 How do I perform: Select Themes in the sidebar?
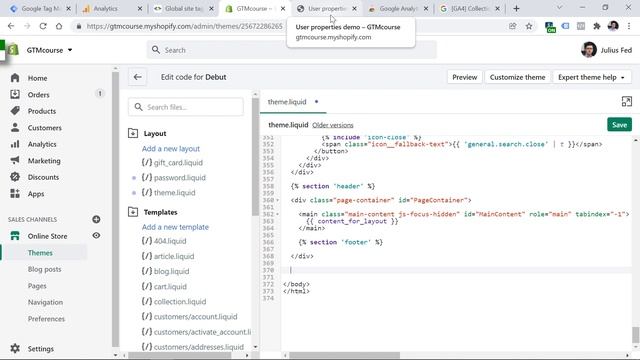click(x=40, y=253)
